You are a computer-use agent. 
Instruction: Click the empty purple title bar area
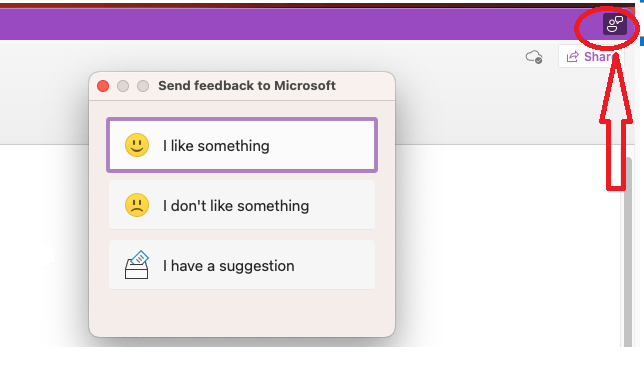288,25
